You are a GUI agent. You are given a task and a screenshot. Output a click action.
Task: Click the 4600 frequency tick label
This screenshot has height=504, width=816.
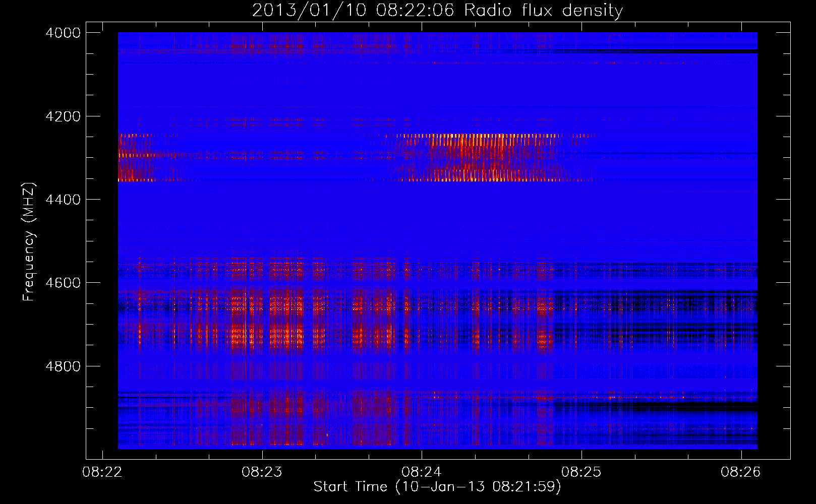click(63, 283)
